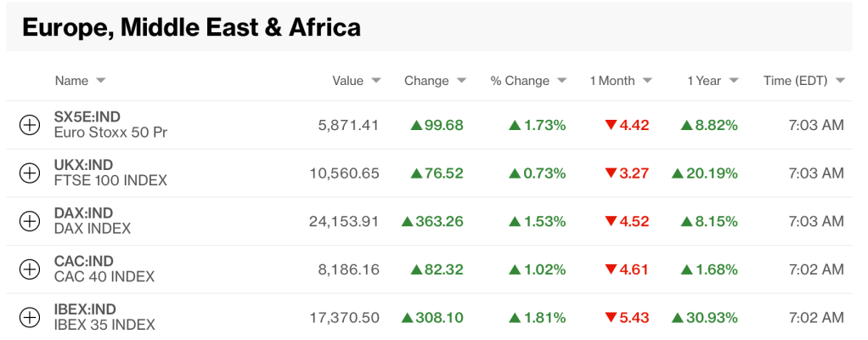This screenshot has width=868, height=340.
Task: Sort by Value column arrow
Action: [x=376, y=81]
